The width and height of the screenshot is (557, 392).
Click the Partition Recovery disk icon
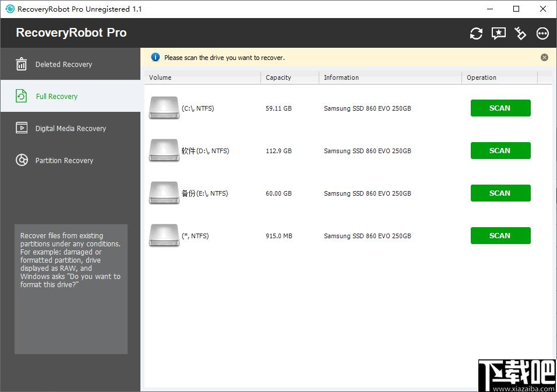pyautogui.click(x=22, y=160)
